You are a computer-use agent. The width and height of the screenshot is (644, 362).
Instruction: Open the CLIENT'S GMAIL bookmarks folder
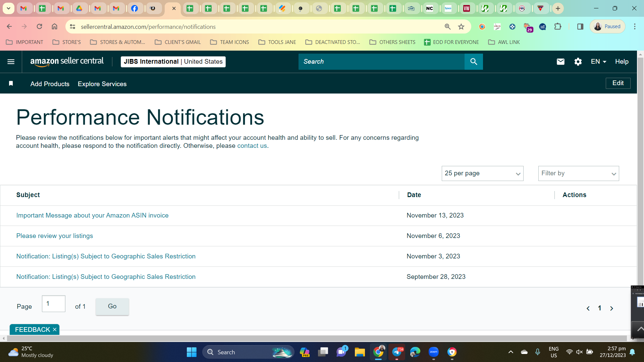pyautogui.click(x=178, y=42)
